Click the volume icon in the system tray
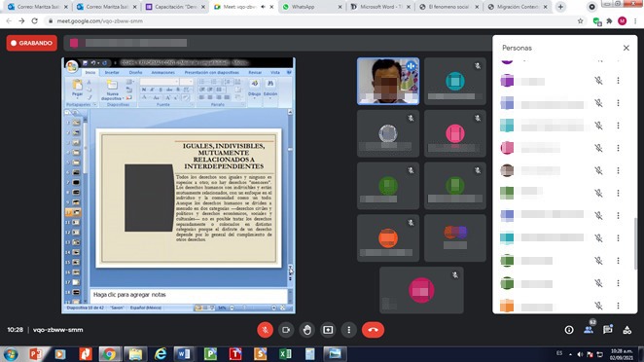The image size is (644, 362). tap(580, 354)
